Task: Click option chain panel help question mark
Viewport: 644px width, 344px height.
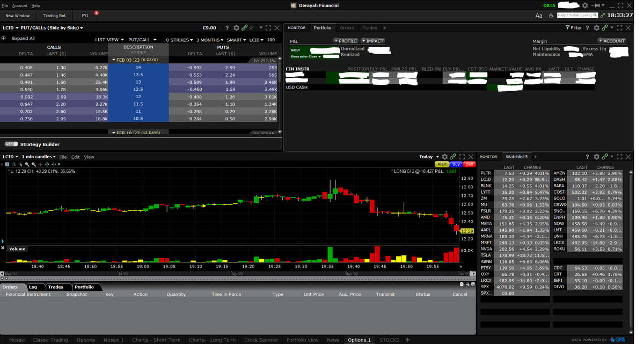Action: (227, 27)
